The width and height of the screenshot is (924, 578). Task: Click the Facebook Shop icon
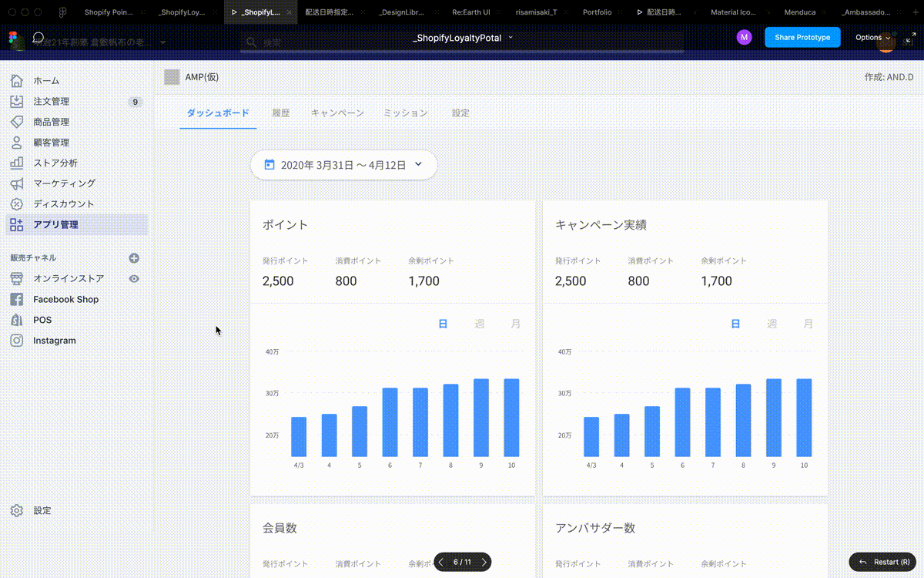coord(17,299)
